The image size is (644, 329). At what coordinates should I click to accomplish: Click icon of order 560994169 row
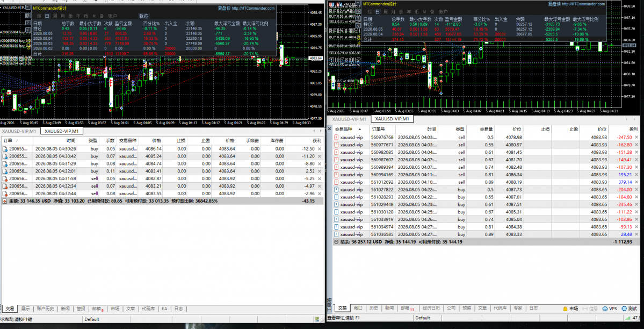coord(336,174)
